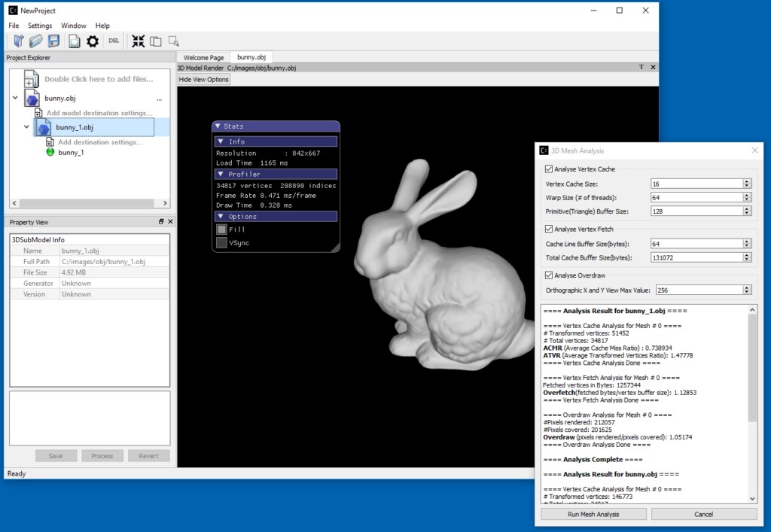Click the settings gear toolbar icon
The height and width of the screenshot is (532, 771).
(x=93, y=41)
